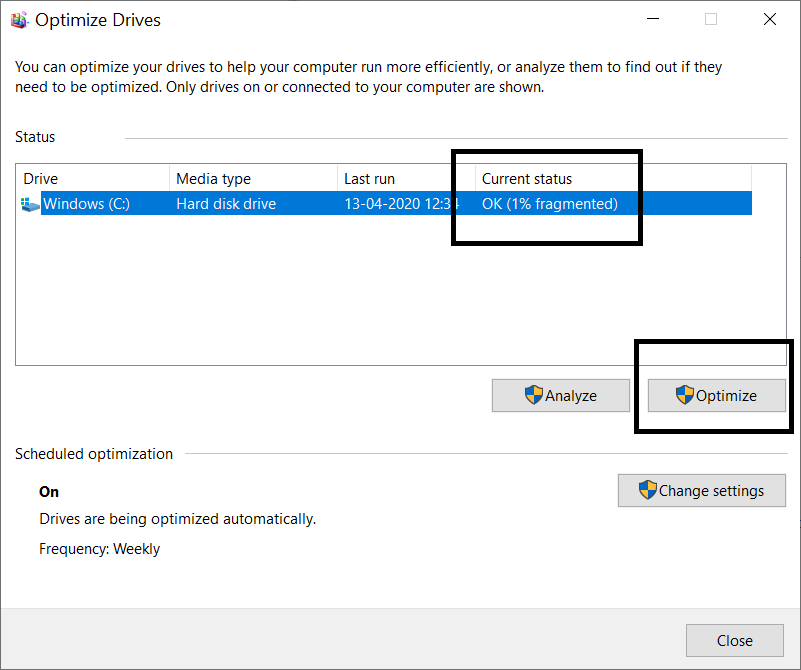
Task: Open Change settings dialog
Action: click(x=701, y=490)
